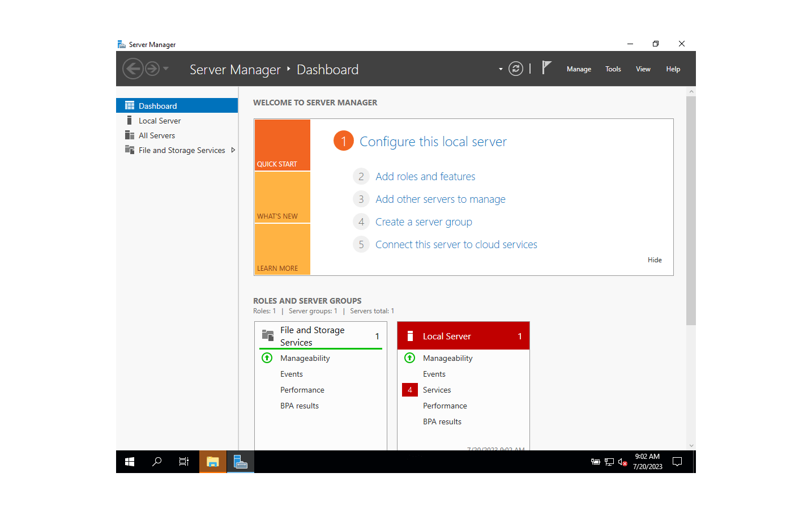Open BPA results in Local Server tile

point(442,421)
